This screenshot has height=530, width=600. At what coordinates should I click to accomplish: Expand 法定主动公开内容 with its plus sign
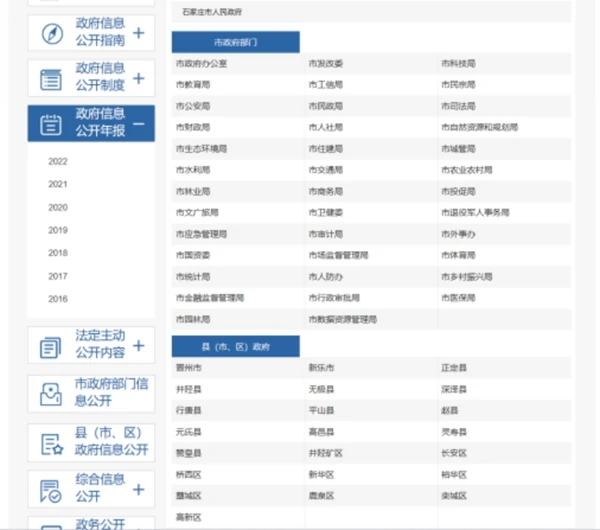(x=138, y=346)
